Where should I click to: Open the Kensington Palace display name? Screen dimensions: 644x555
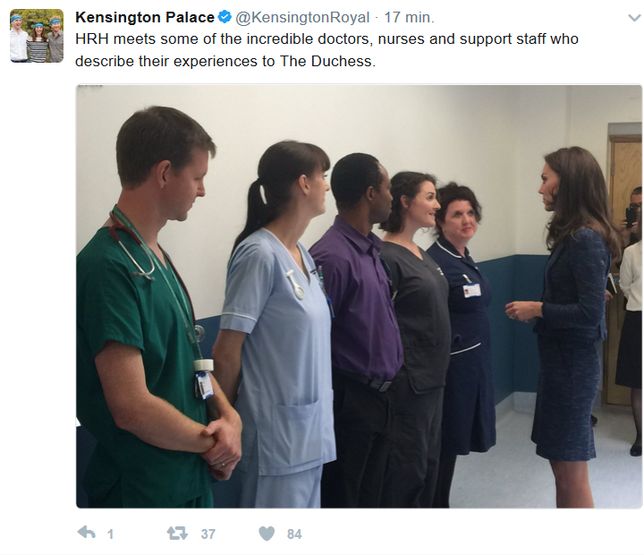(145, 17)
